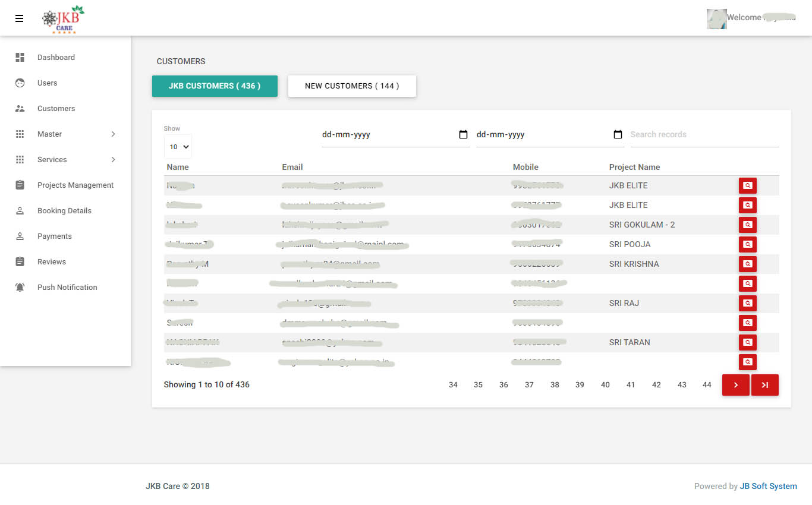Open the JB Soft System link
Viewport: 812px width, 505px height.
(768, 486)
